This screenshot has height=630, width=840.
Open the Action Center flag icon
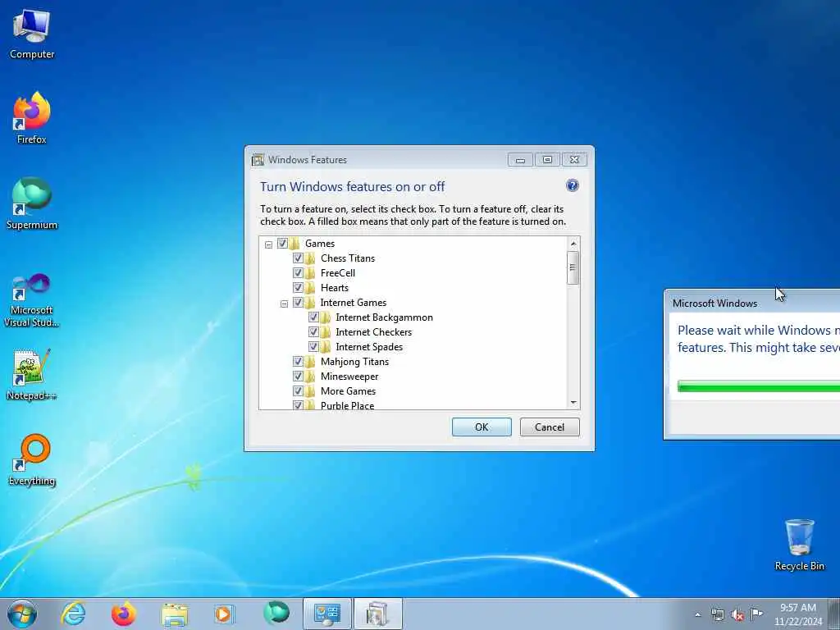(756, 614)
